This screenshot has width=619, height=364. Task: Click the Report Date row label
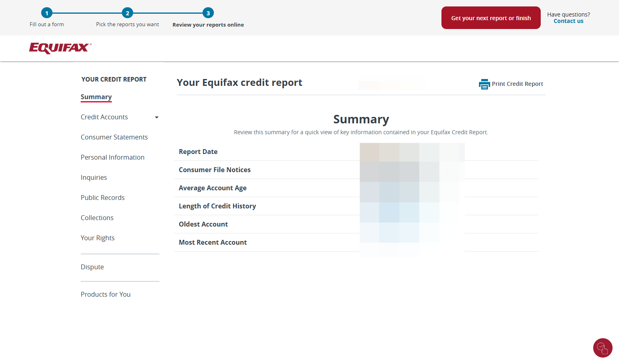(x=198, y=152)
